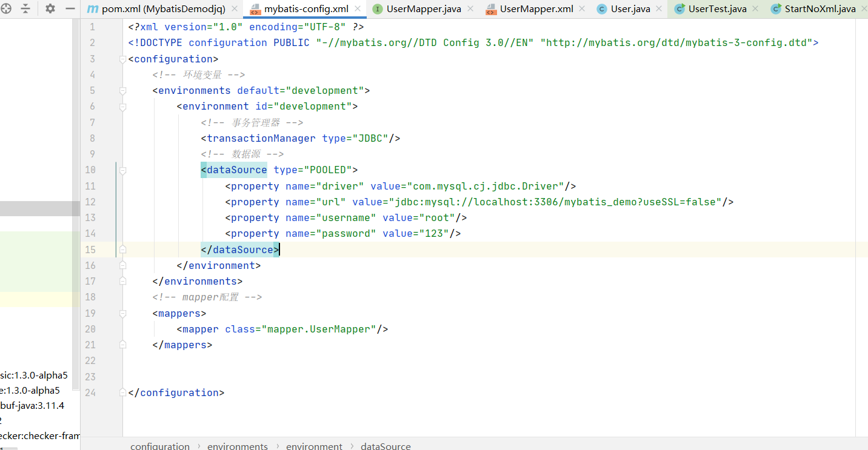Open the UserMapper.java tab
This screenshot has width=868, height=450.
424,9
